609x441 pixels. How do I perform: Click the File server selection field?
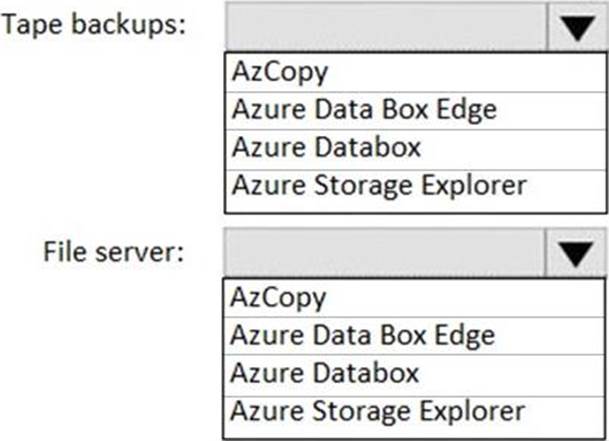point(384,253)
